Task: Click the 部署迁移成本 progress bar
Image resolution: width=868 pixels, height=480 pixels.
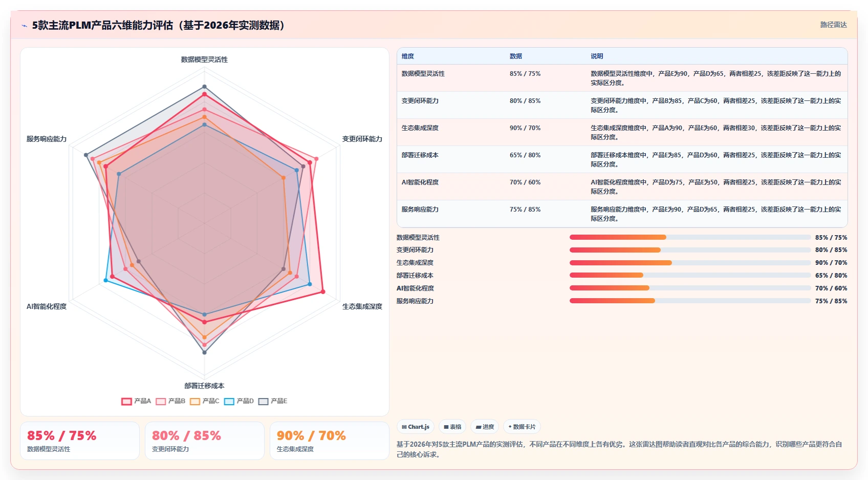Action: [x=690, y=276]
